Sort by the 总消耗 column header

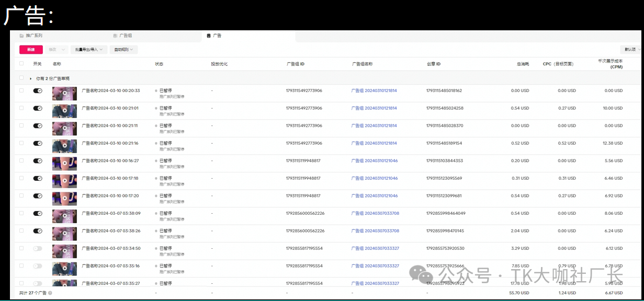point(523,64)
